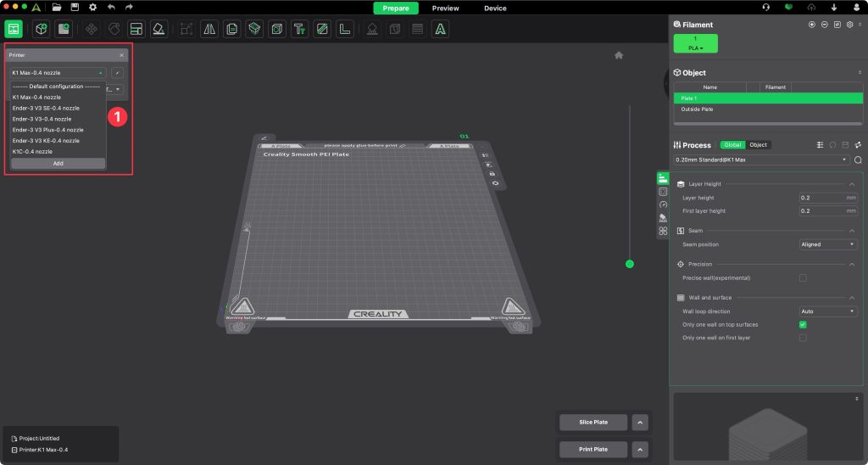Check Only one wall on first layer

click(803, 338)
